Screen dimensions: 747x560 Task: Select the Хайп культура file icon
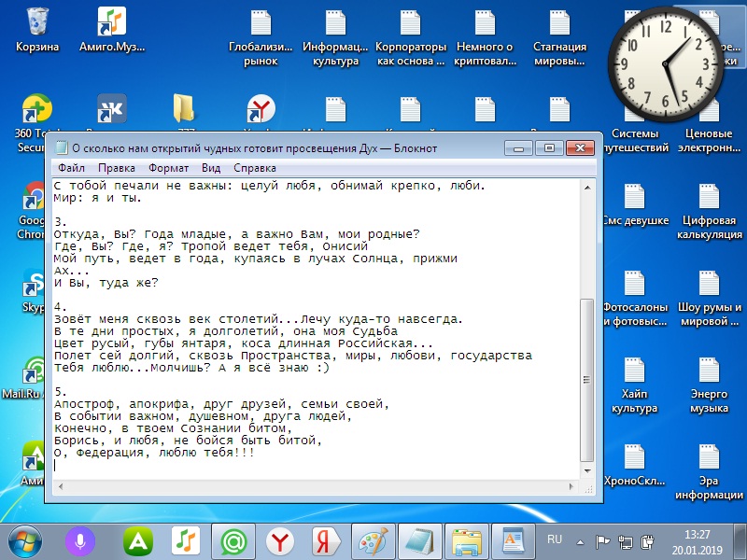point(635,385)
